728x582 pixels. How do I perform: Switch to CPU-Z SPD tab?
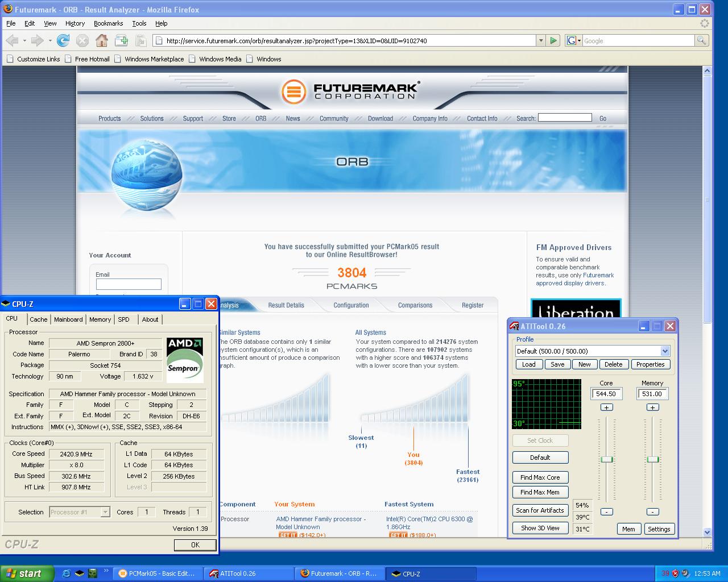coord(123,319)
